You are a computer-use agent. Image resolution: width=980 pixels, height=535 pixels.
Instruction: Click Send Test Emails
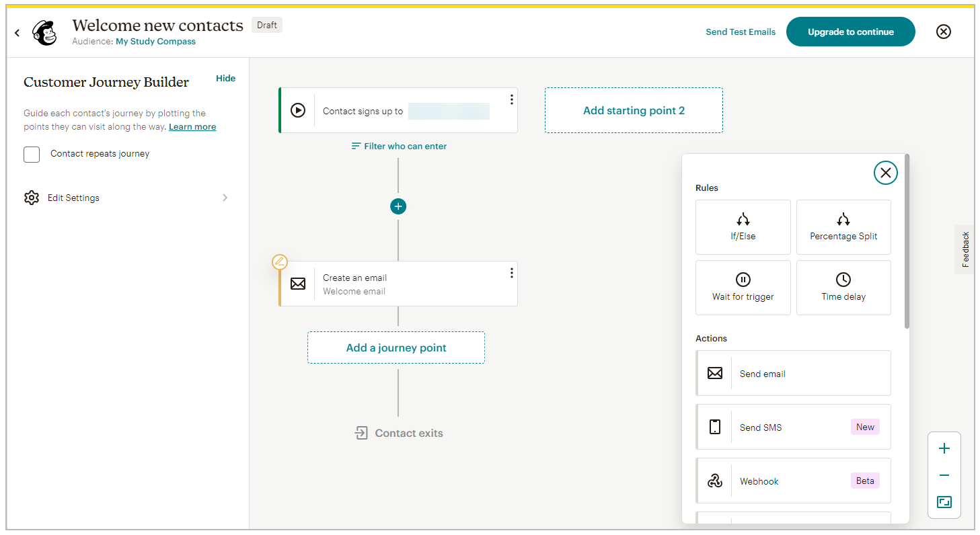coord(740,32)
